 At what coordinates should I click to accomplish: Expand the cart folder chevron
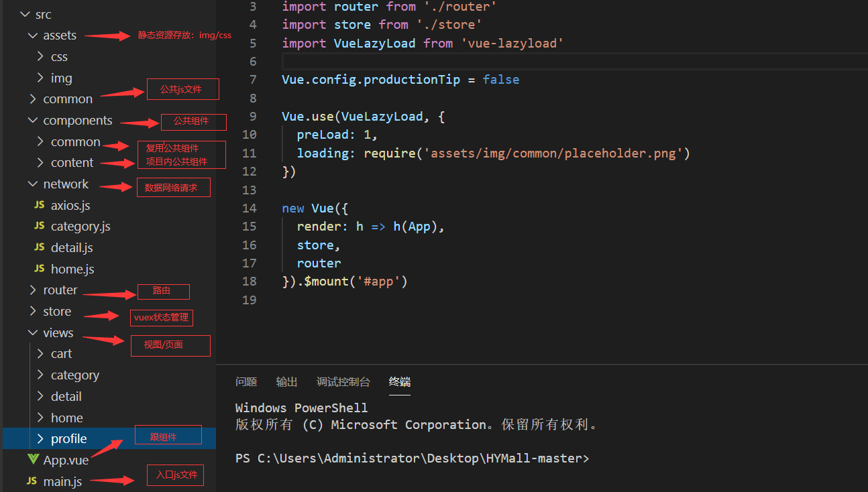pos(41,354)
